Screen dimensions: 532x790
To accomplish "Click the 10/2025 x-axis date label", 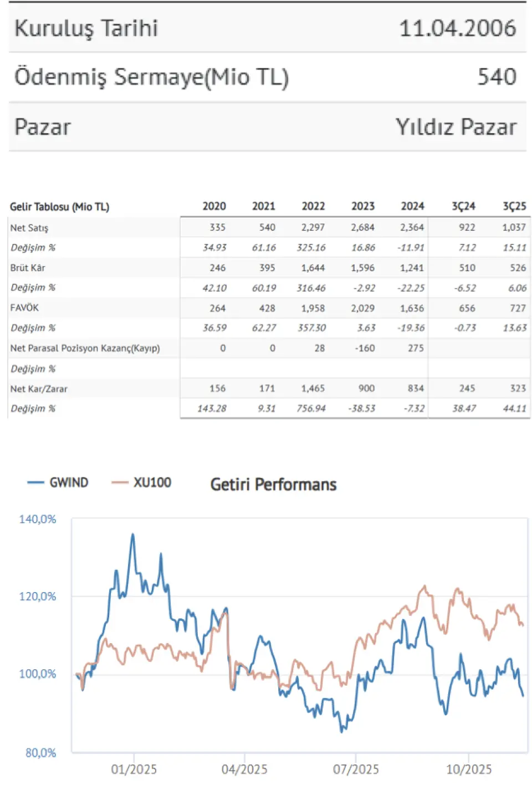I will click(469, 769).
